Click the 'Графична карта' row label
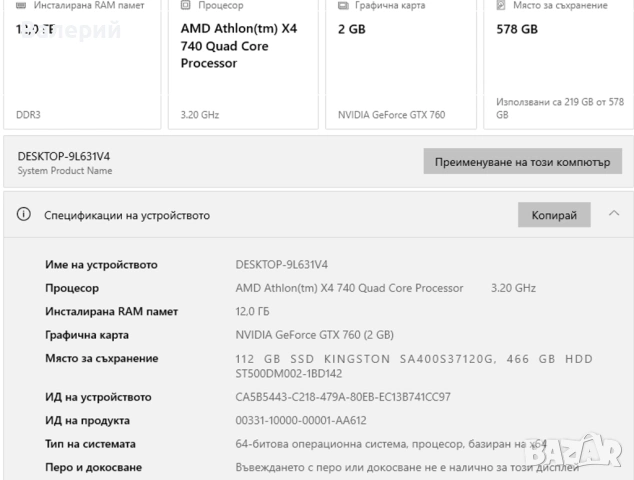Screen dimensions: 634x480 [87, 335]
